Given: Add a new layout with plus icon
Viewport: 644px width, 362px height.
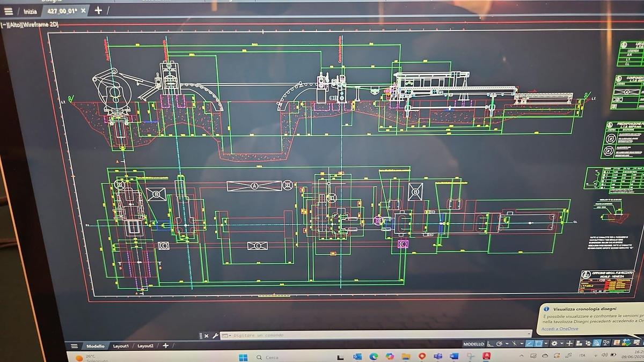Looking at the screenshot, I should click(165, 346).
